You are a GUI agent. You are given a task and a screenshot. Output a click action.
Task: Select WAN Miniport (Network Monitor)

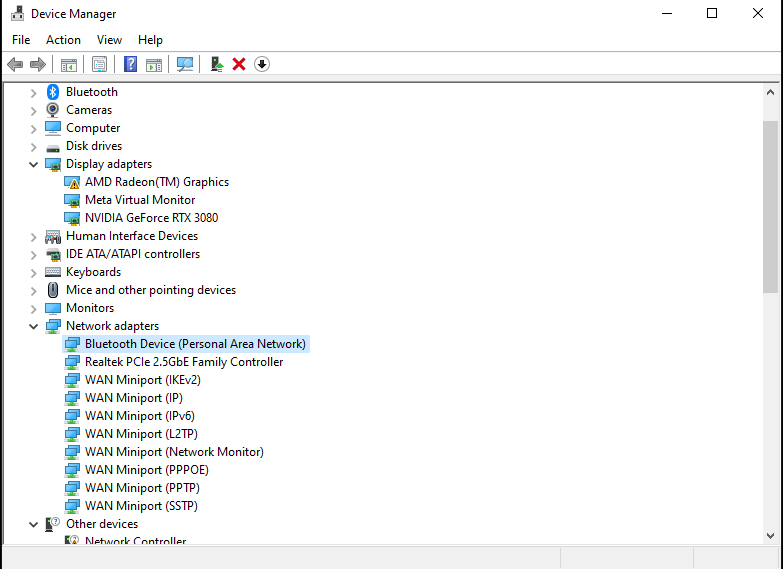(174, 452)
